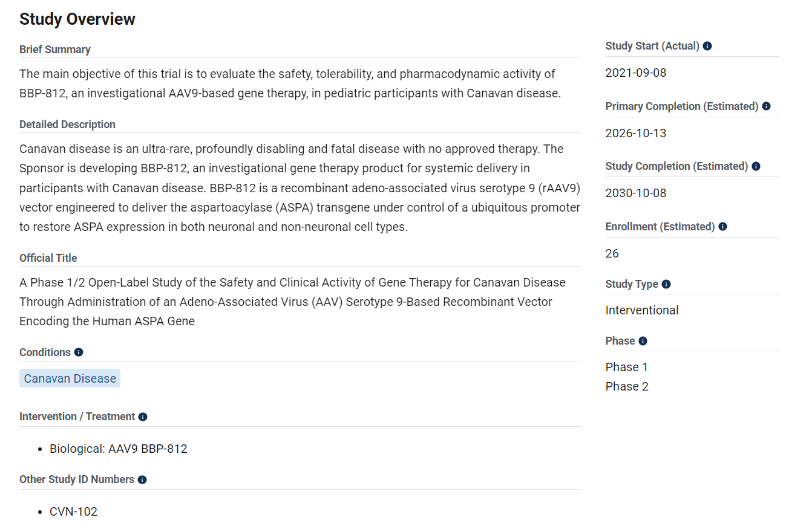Screen dimensions: 789x532
Task: Click the info icon next to Study Type
Action: 666,284
